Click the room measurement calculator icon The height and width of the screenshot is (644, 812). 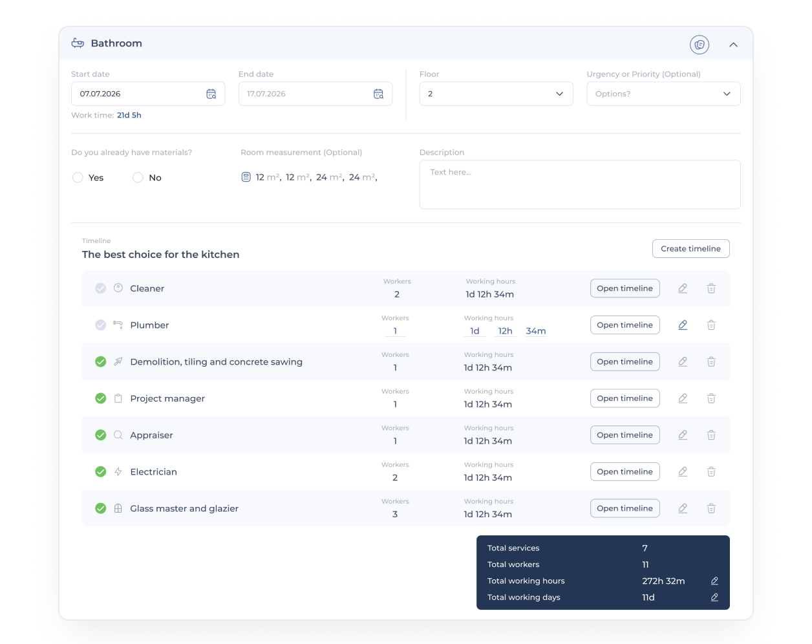click(x=246, y=177)
